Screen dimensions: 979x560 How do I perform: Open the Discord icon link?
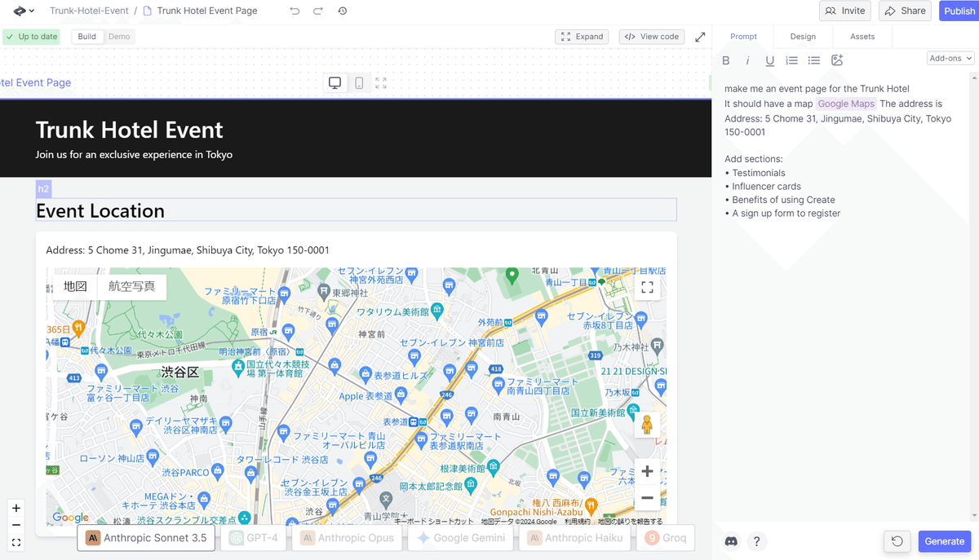point(731,541)
